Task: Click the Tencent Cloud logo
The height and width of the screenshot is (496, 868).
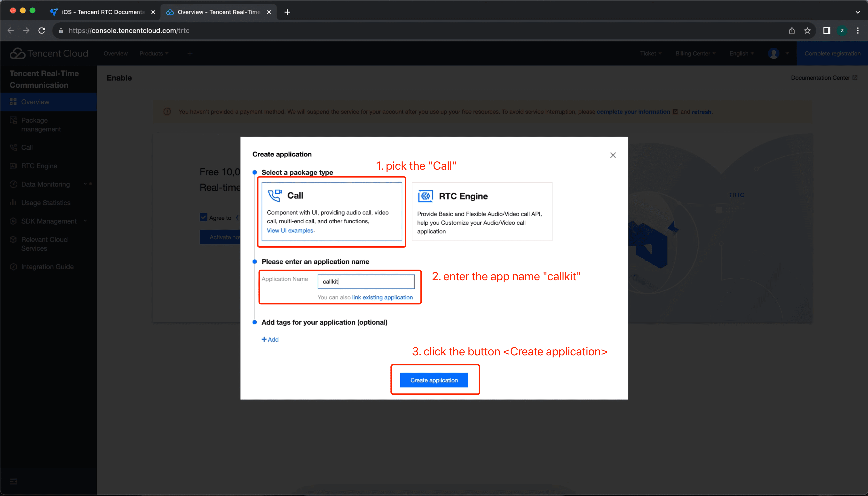Action: [49, 54]
